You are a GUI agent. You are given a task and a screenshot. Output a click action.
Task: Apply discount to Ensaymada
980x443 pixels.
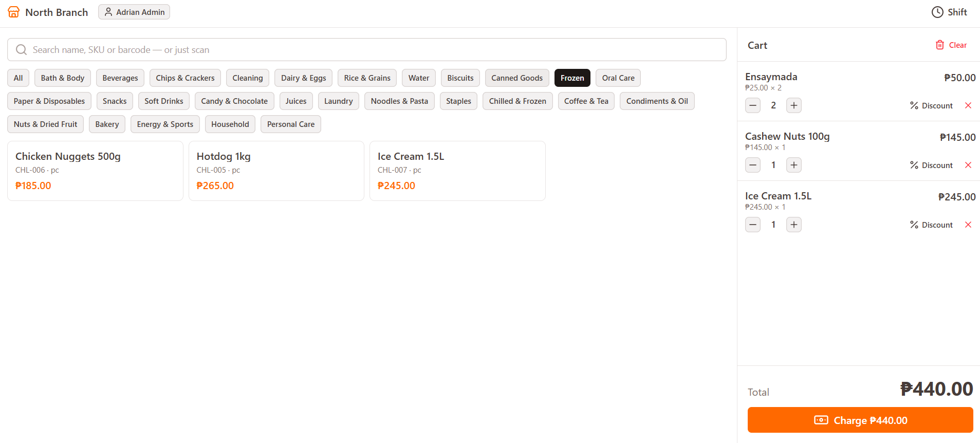tap(931, 105)
